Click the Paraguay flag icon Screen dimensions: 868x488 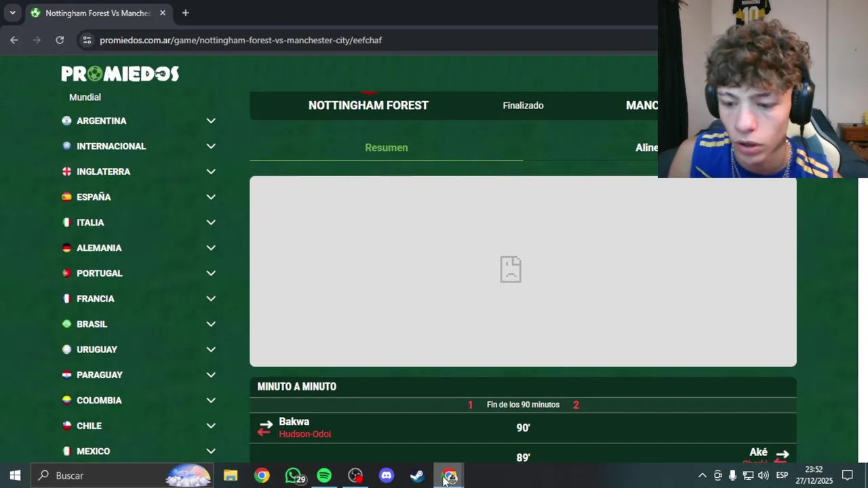66,375
